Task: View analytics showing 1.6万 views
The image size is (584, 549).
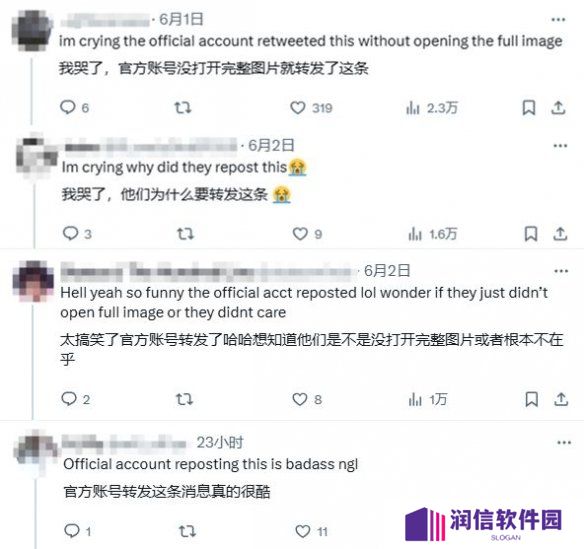Action: click(x=432, y=234)
